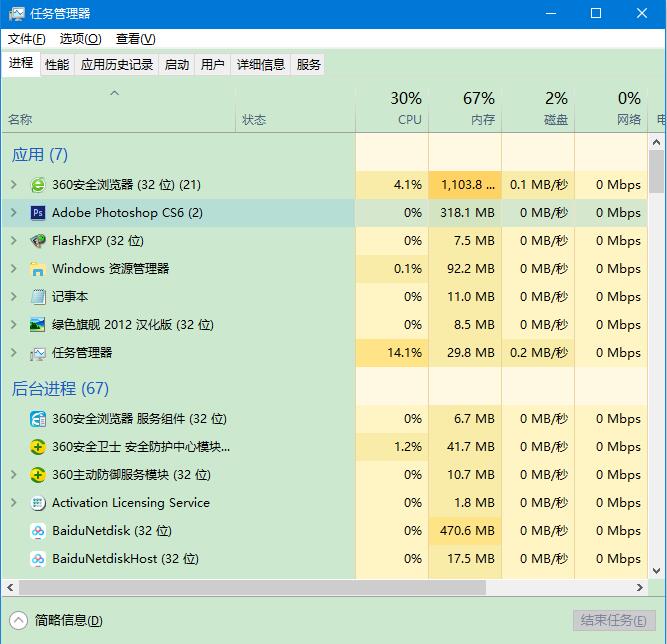Select the 进程 tab

[21, 63]
